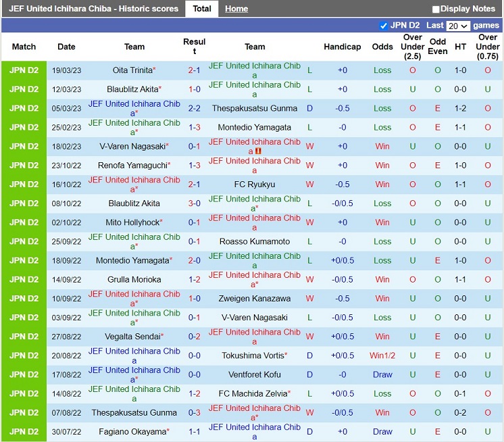
Task: Click FC Ryukyu team name
Action: (255, 185)
